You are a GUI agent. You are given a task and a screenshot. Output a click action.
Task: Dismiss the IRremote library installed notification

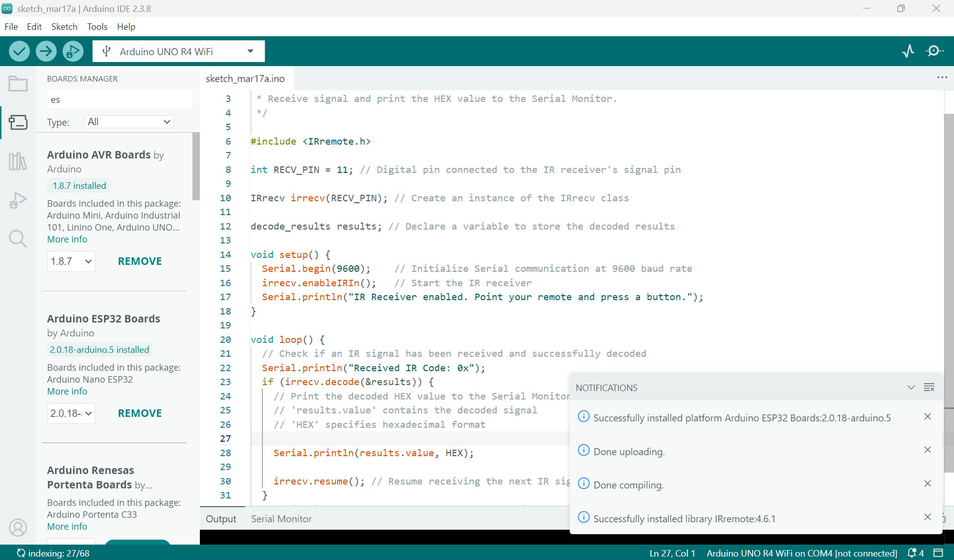(x=928, y=517)
